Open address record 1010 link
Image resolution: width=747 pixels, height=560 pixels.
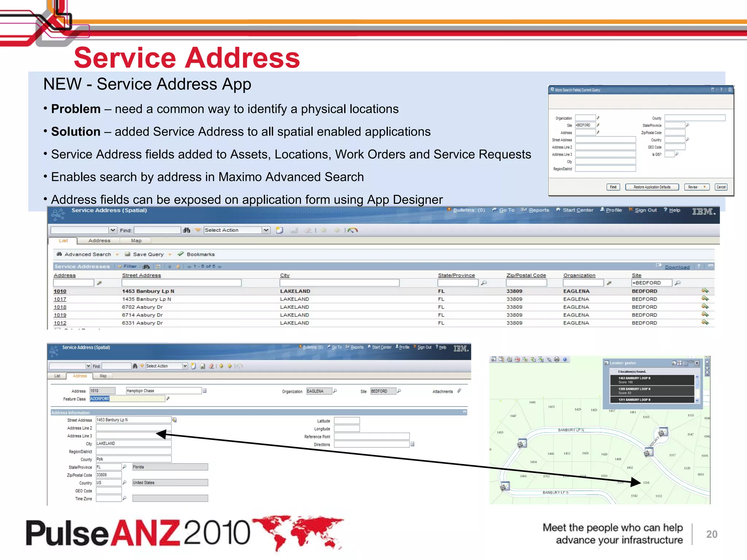(x=60, y=291)
